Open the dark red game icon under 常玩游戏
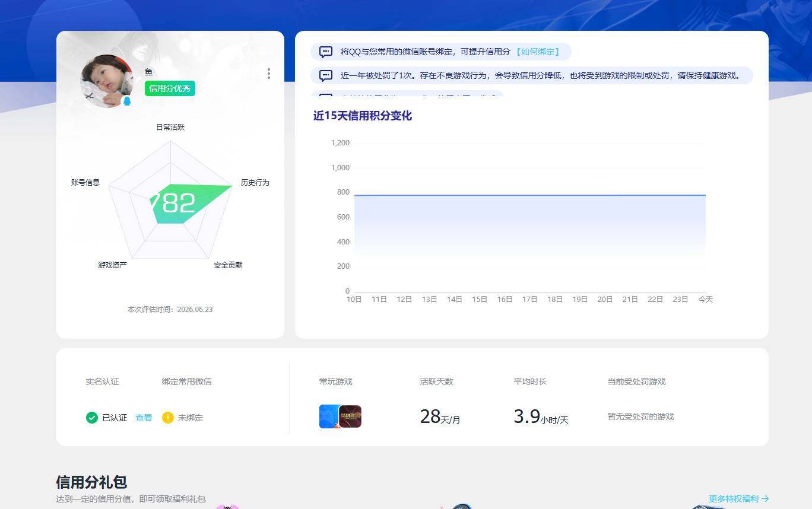 coord(350,416)
